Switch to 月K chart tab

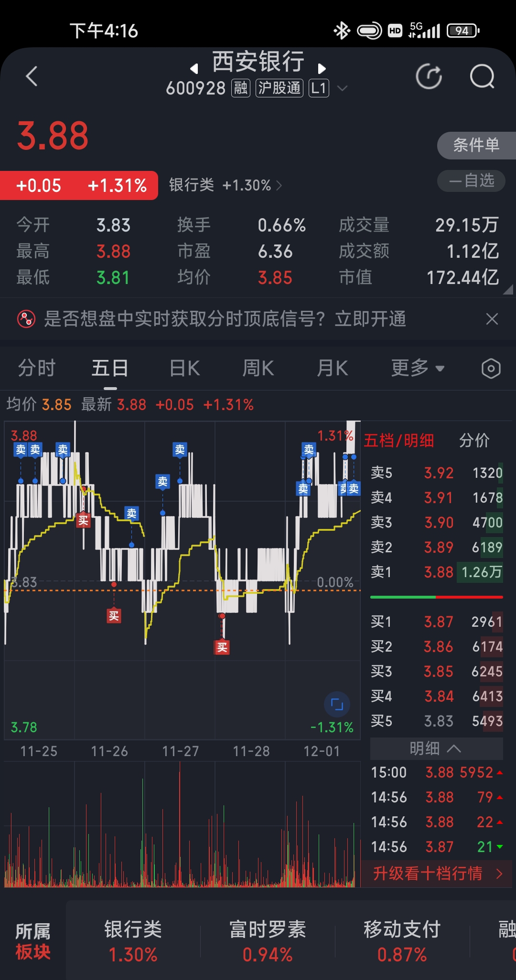[333, 368]
